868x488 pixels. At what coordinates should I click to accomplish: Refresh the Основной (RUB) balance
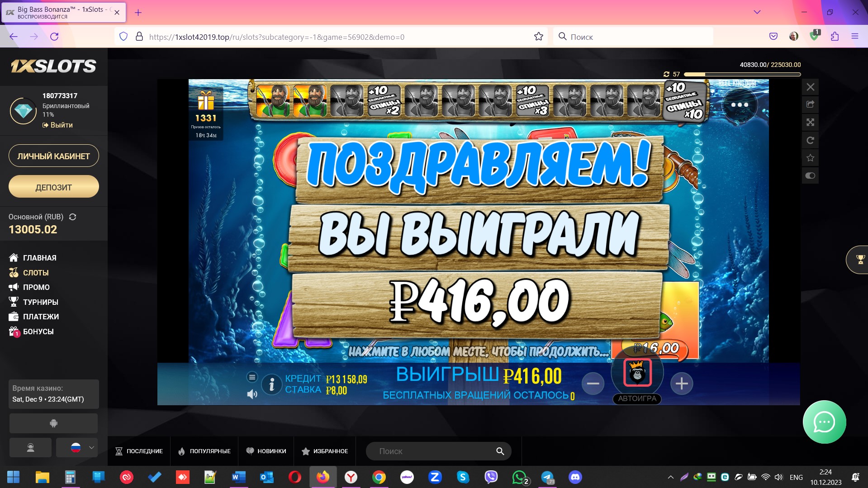(x=72, y=217)
